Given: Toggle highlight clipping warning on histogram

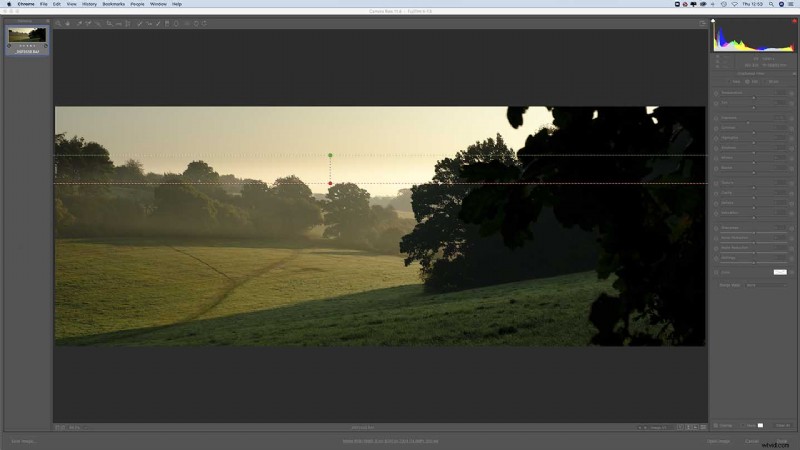Looking at the screenshot, I should click(x=794, y=21).
